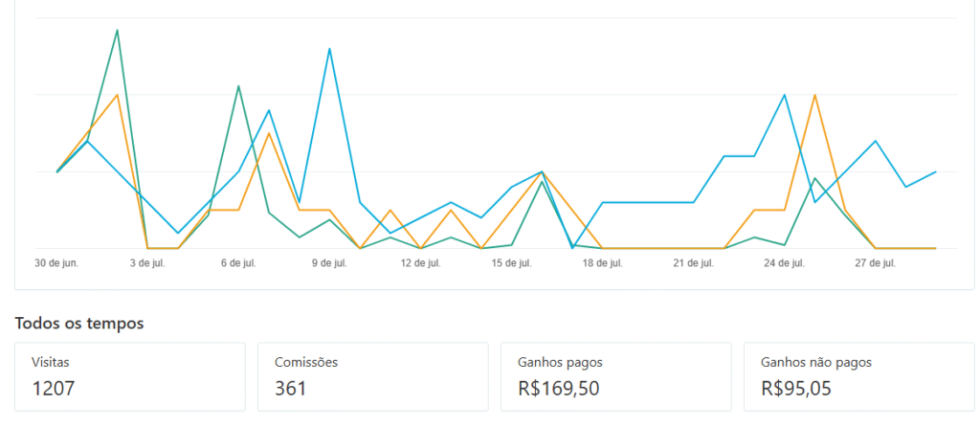
Task: Click the highest green line peak in chart
Action: point(118,30)
